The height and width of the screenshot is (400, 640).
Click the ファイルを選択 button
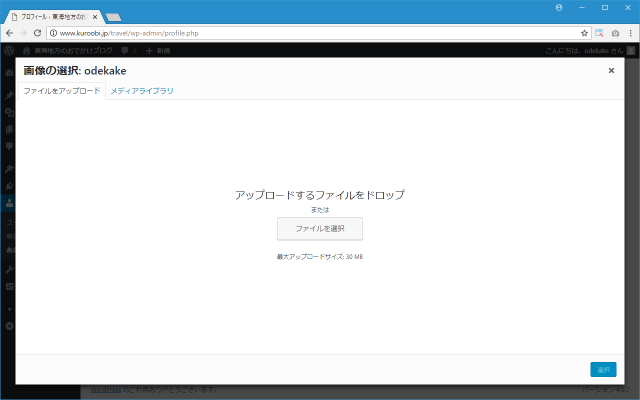click(x=320, y=229)
